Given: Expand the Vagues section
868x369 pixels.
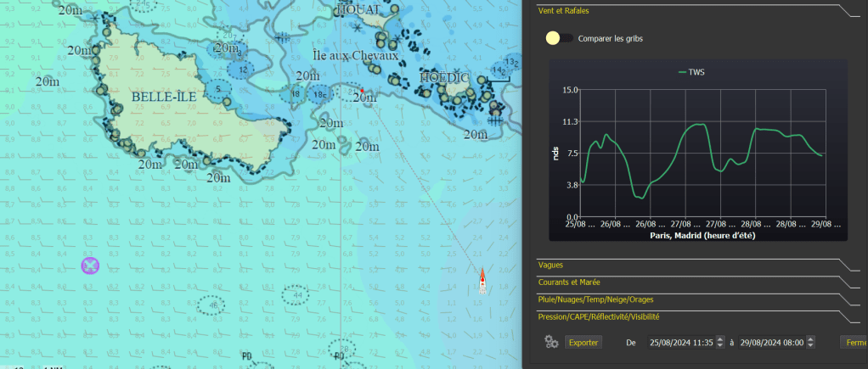Looking at the screenshot, I should tap(550, 266).
